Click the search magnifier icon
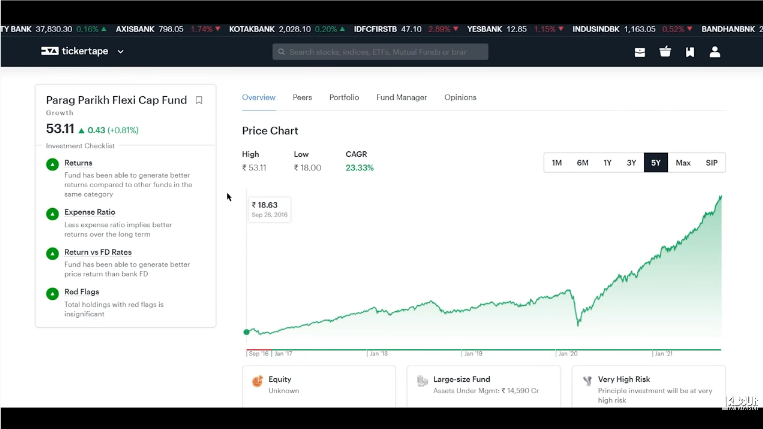This screenshot has height=429, width=763. [281, 52]
